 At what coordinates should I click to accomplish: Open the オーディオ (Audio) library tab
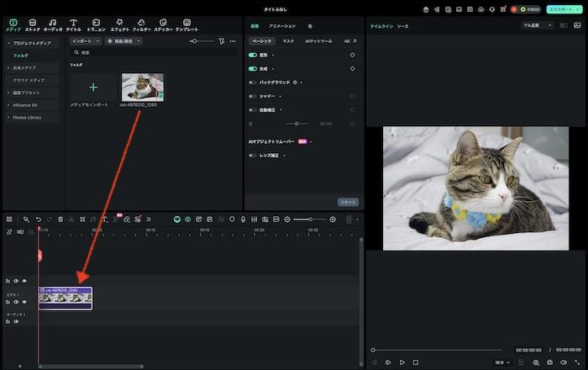tap(53, 24)
